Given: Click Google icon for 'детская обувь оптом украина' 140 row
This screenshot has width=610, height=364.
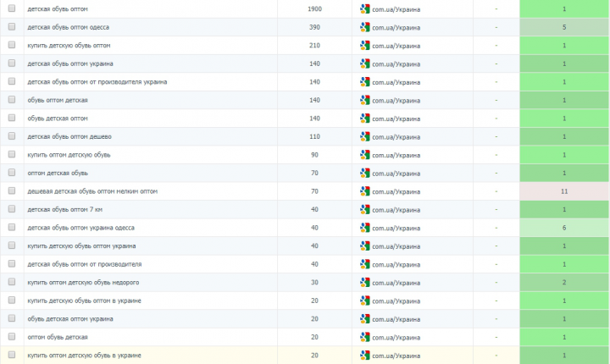Looking at the screenshot, I should pyautogui.click(x=364, y=63).
